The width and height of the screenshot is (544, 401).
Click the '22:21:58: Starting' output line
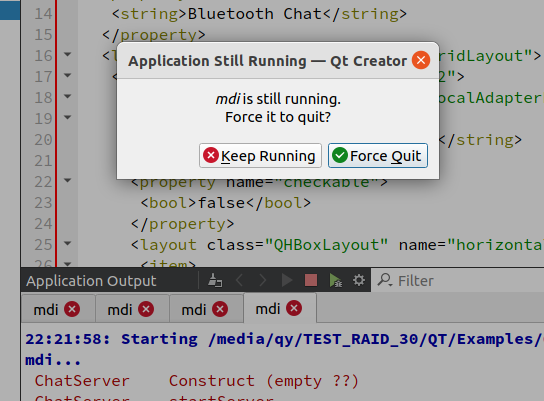tap(111, 339)
